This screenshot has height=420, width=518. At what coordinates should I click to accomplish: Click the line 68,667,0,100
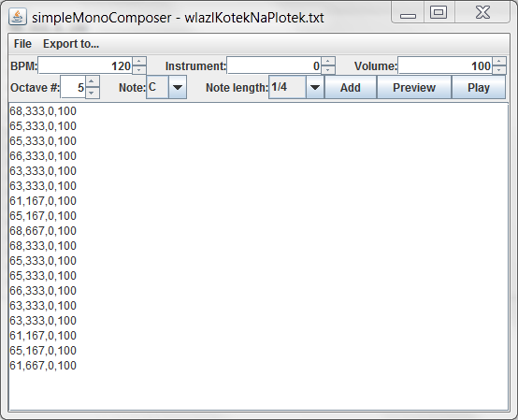tap(43, 231)
